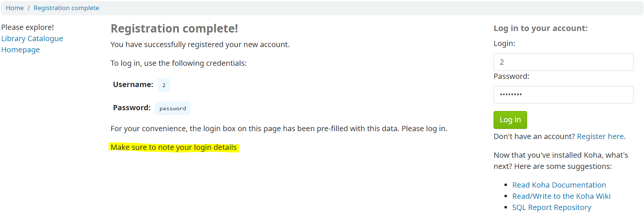Click the displayed password code text
This screenshot has height=216, width=644.
pyautogui.click(x=173, y=108)
